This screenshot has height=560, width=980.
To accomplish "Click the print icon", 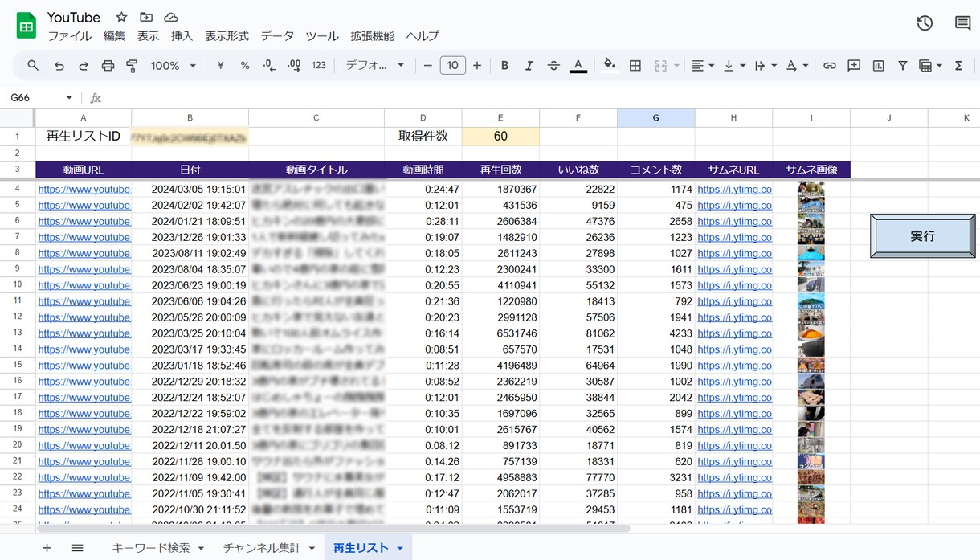I will click(108, 66).
